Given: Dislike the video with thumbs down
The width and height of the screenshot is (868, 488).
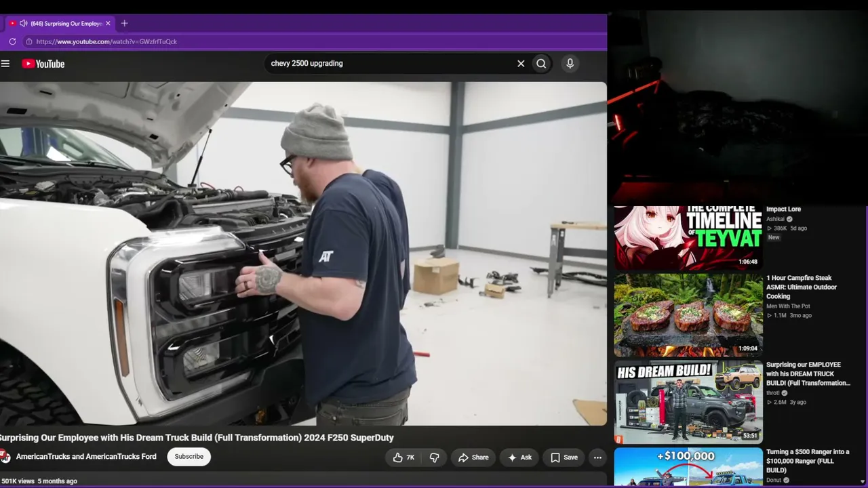Looking at the screenshot, I should tap(435, 457).
